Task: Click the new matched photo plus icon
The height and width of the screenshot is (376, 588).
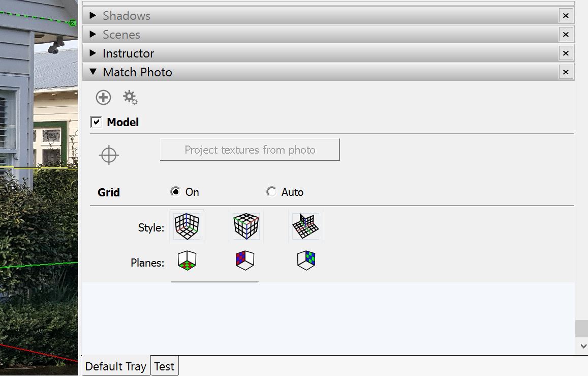Action: [x=103, y=97]
